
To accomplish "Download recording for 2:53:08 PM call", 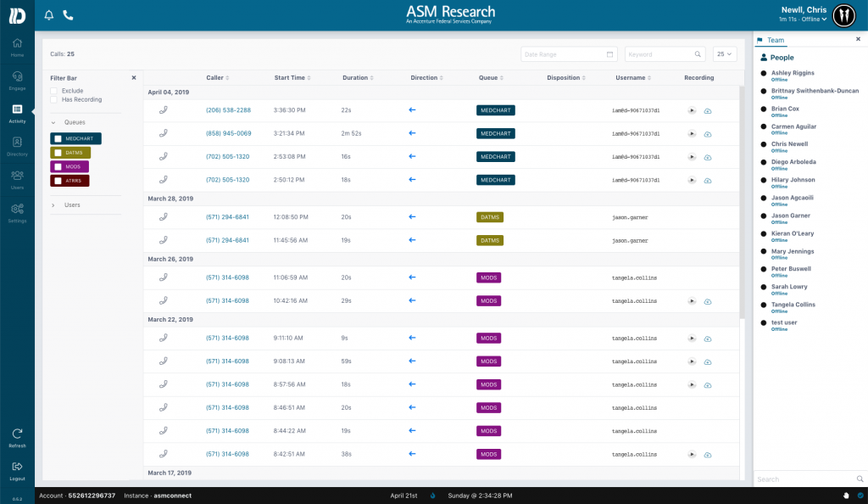I will (x=708, y=157).
